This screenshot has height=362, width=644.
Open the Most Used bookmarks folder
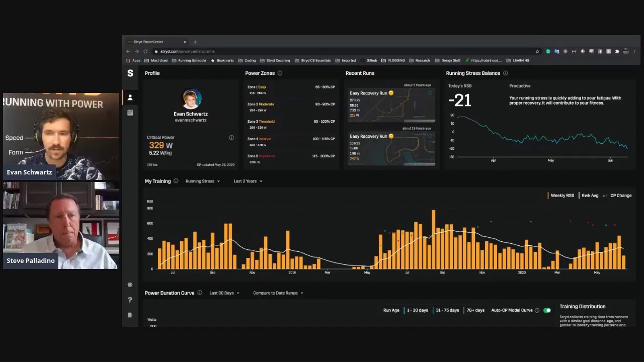point(156,60)
